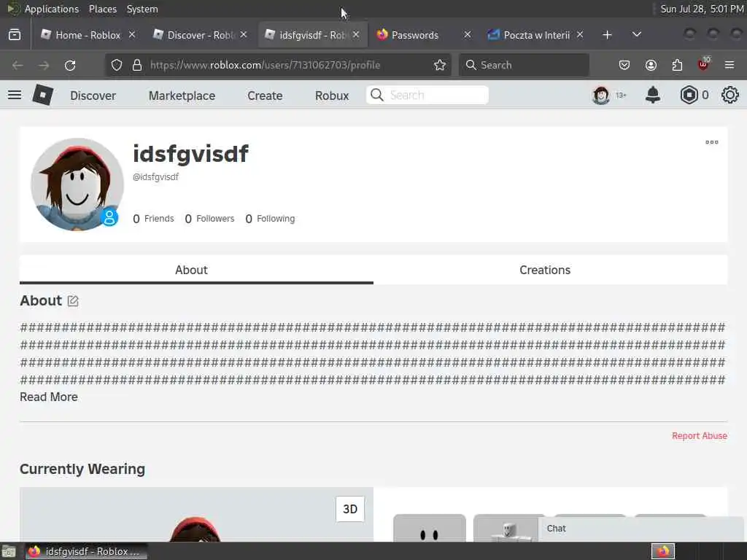The image size is (747, 560).
Task: Open the Roblox settings gear
Action: [729, 96]
